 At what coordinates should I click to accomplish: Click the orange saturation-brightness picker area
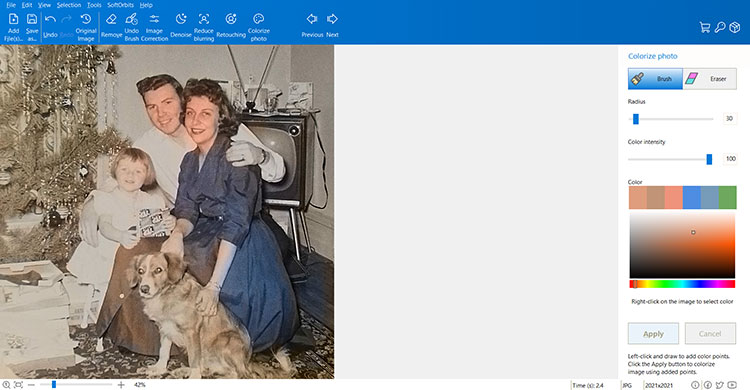click(682, 245)
